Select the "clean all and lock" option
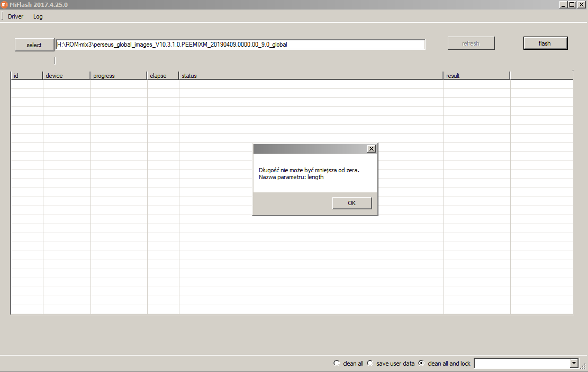588x372 pixels. tap(421, 363)
